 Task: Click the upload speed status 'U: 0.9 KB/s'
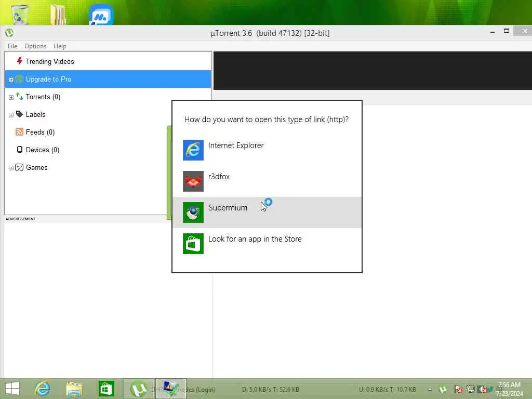(x=388, y=390)
